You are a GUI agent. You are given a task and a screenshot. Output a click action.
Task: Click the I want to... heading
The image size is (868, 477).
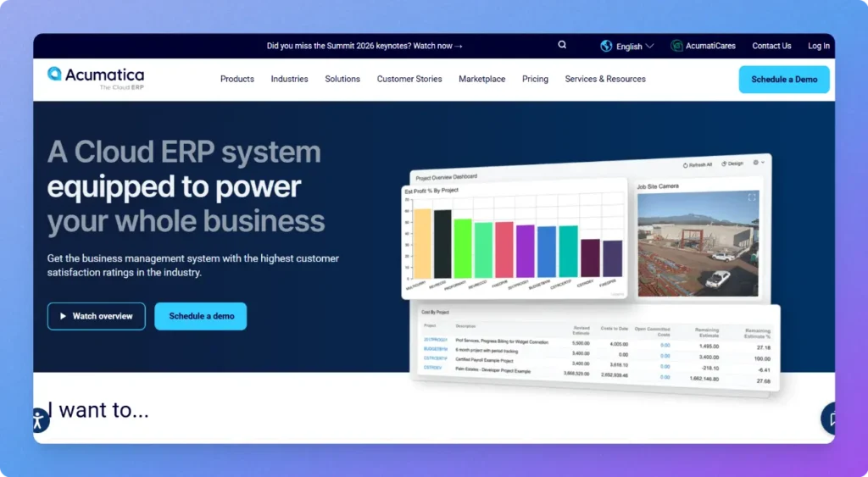tap(98, 410)
